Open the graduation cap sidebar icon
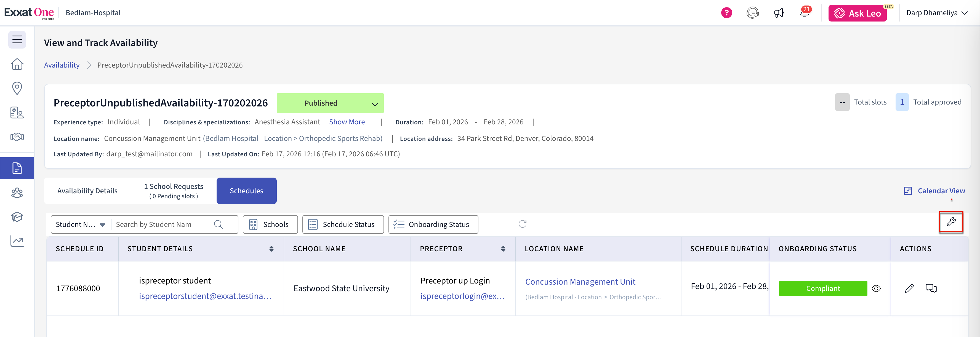This screenshot has width=980, height=337. [17, 217]
